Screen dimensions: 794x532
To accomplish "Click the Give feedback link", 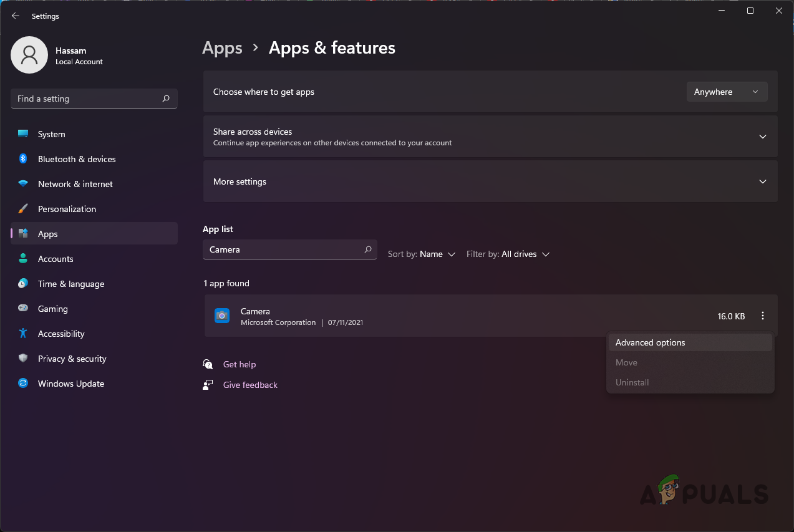I will point(249,384).
